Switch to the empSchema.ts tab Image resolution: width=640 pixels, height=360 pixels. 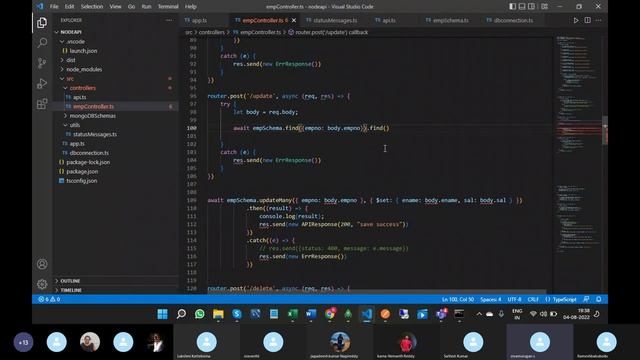[450, 20]
